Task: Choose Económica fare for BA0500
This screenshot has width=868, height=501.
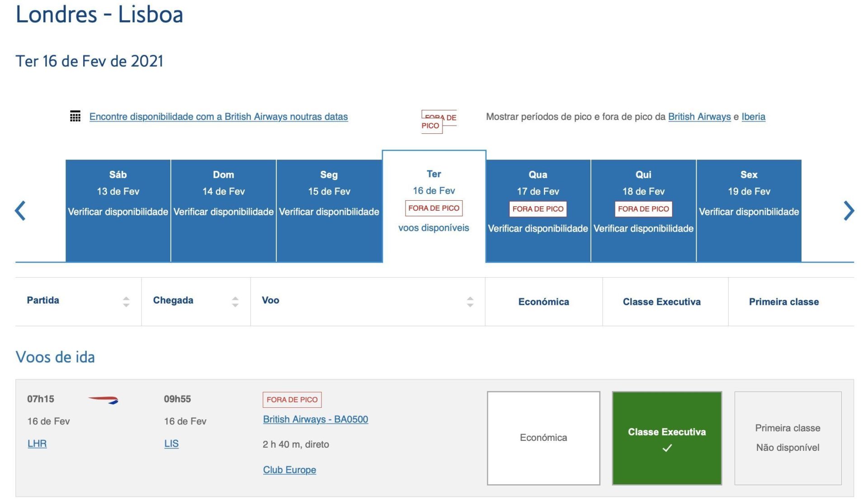Action: [x=543, y=438]
